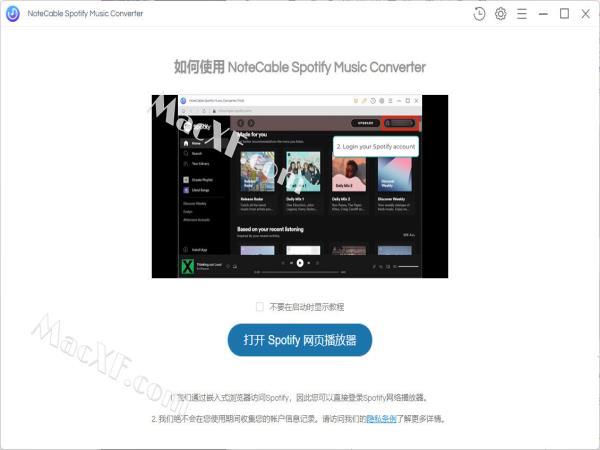This screenshot has width=600, height=450.
Task: Click the note 1 text about embedded browser
Action: (x=300, y=398)
